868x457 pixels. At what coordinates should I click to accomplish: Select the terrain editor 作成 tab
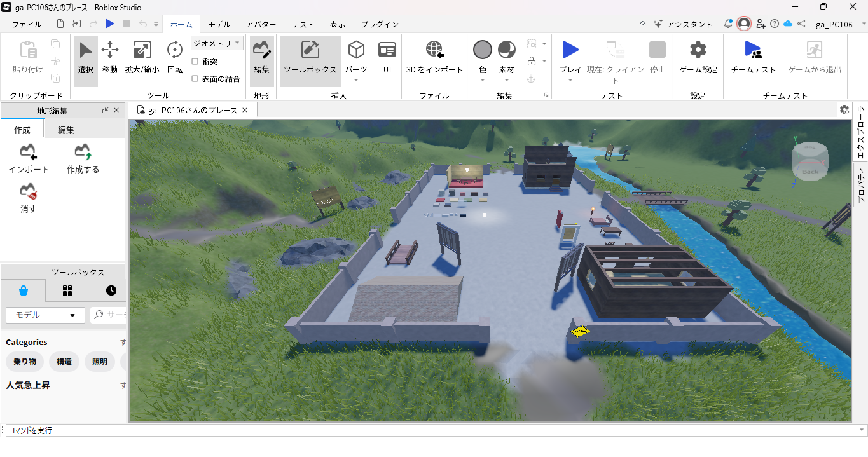tap(22, 130)
